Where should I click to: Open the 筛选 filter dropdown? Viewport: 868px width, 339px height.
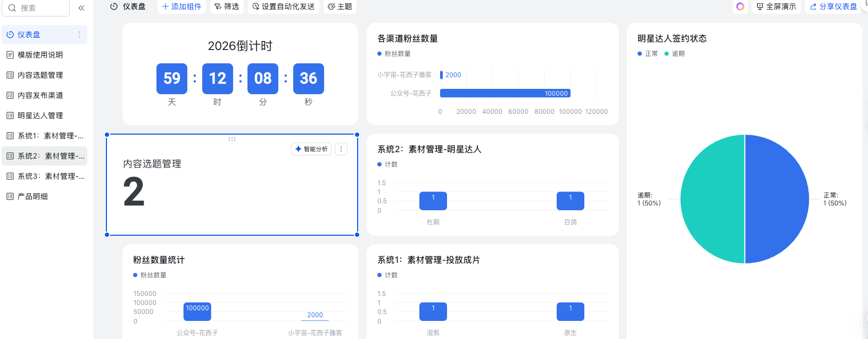point(227,6)
